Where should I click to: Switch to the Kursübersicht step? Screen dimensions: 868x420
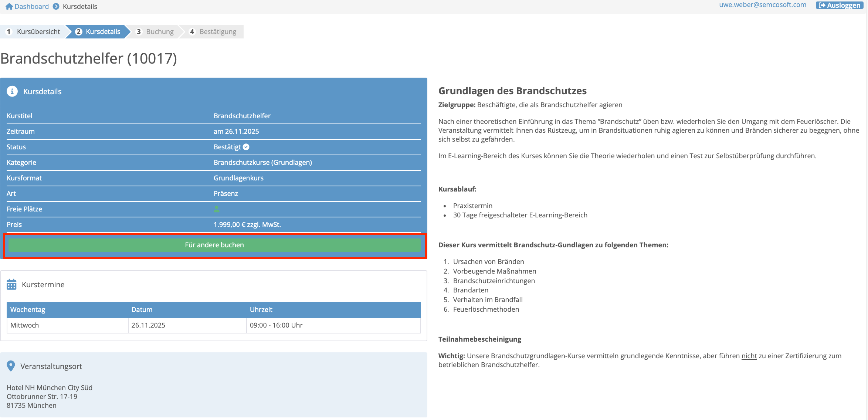pos(38,31)
